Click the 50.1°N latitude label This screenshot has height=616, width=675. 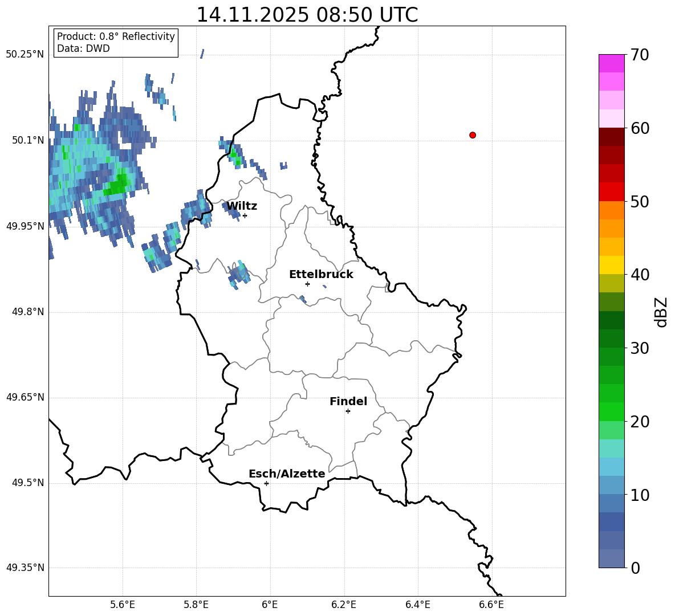coord(28,140)
